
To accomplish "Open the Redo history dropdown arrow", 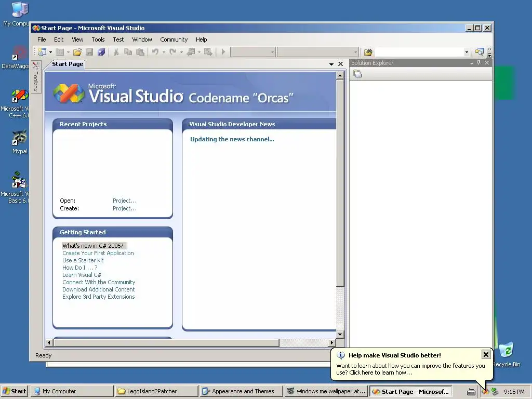I will click(181, 52).
